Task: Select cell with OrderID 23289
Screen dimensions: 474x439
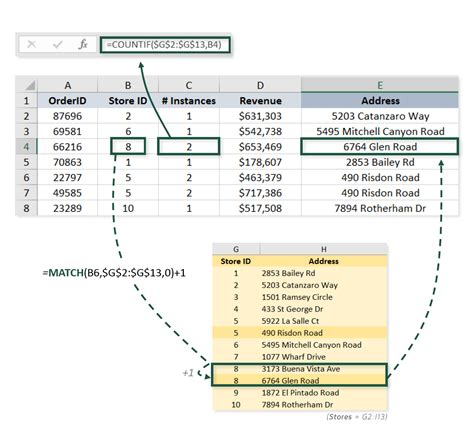Action: point(68,208)
